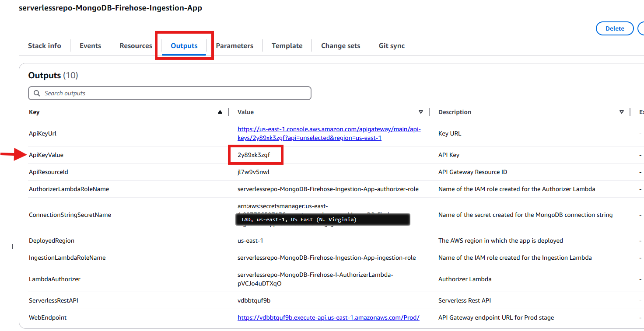Click the Ingestion Lambda IAM role description
Screen dimensions: 644x331
tap(515, 258)
